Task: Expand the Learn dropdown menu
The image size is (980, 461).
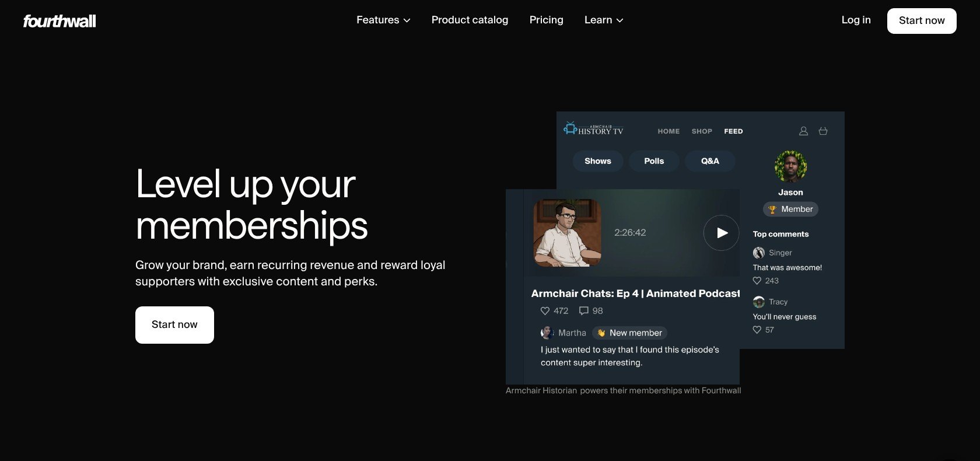Action: click(x=604, y=20)
